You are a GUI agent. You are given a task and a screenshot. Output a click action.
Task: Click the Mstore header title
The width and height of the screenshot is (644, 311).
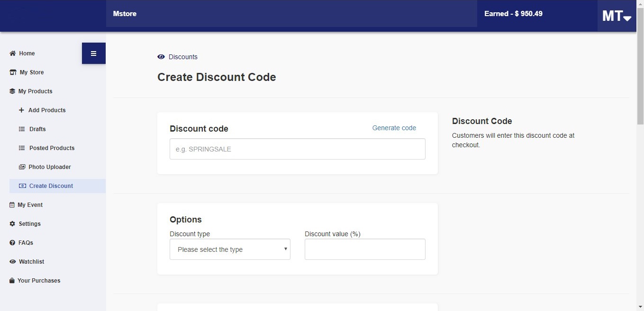click(x=125, y=14)
